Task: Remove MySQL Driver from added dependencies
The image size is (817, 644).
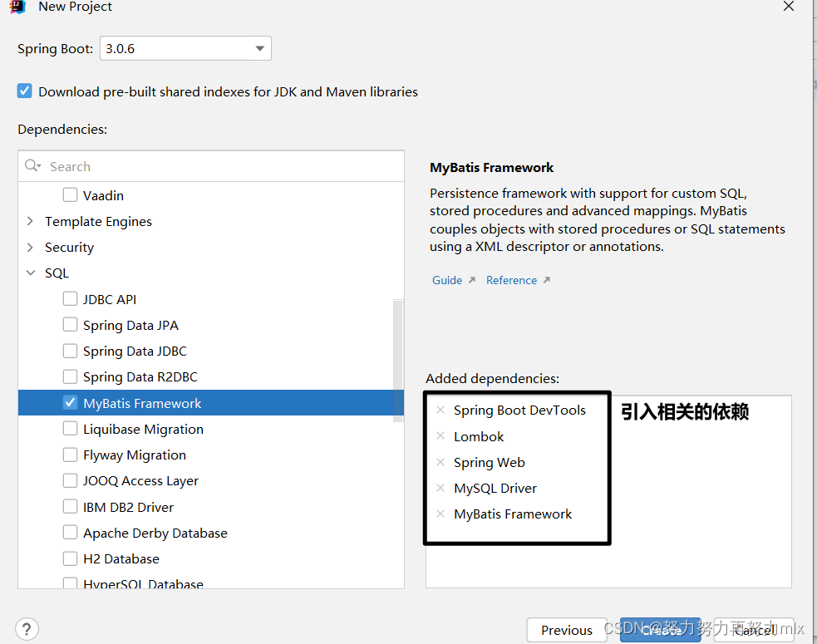Action: tap(440, 489)
